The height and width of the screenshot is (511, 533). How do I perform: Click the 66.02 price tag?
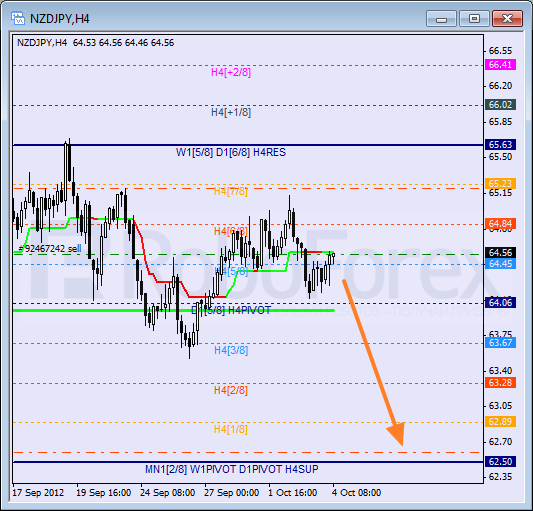[500, 104]
